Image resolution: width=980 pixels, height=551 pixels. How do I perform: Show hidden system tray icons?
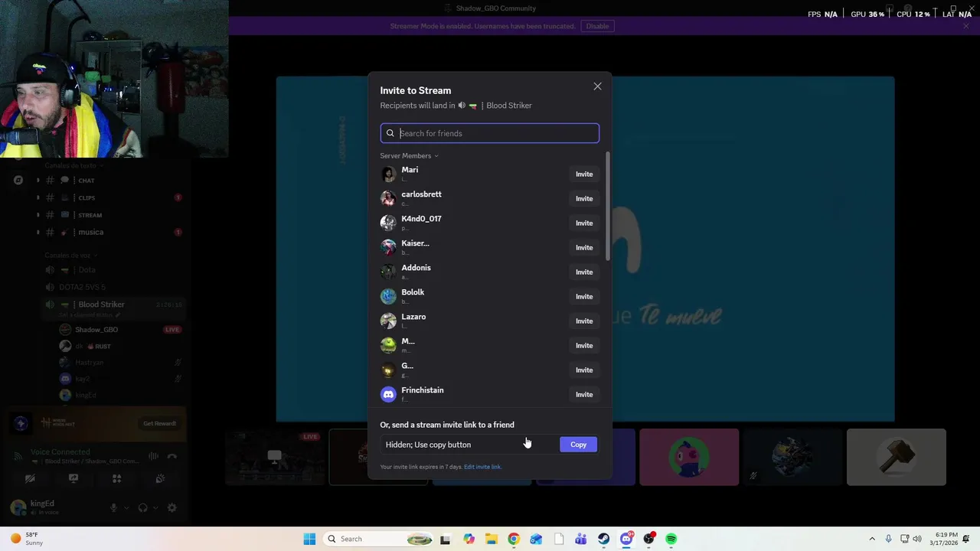click(x=871, y=539)
